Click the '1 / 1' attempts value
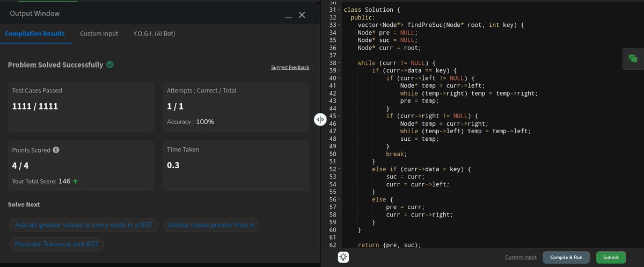Image resolution: width=644 pixels, height=267 pixels. click(x=176, y=106)
